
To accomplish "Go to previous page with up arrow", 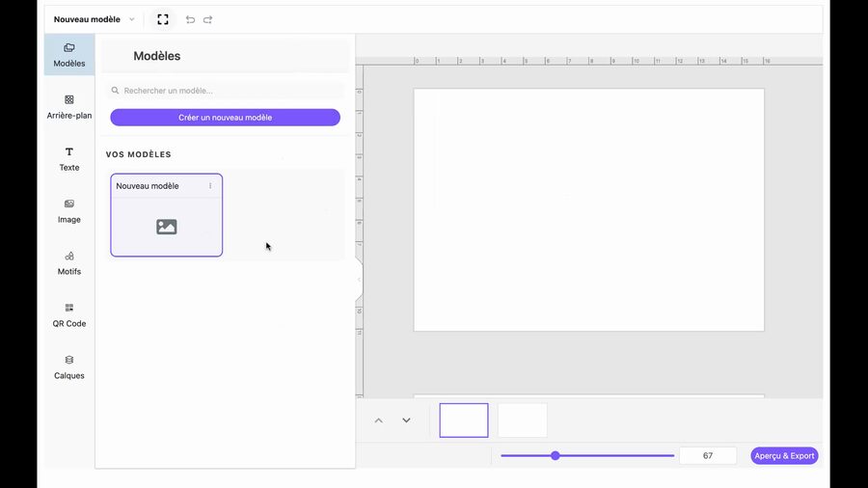I will click(x=378, y=420).
